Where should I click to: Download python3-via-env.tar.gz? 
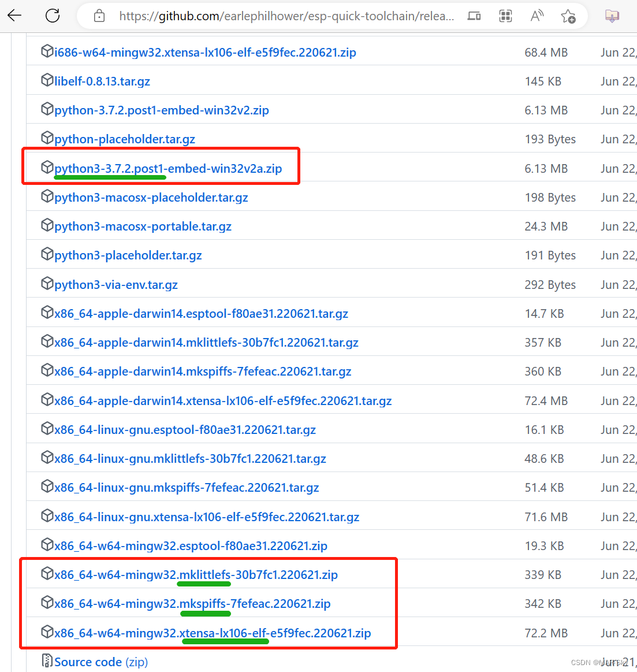click(116, 285)
